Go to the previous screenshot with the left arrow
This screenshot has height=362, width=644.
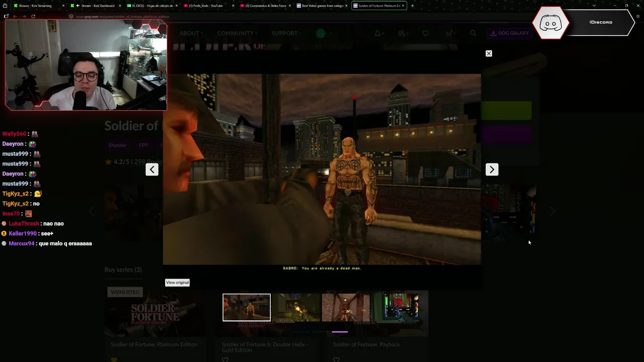(152, 169)
